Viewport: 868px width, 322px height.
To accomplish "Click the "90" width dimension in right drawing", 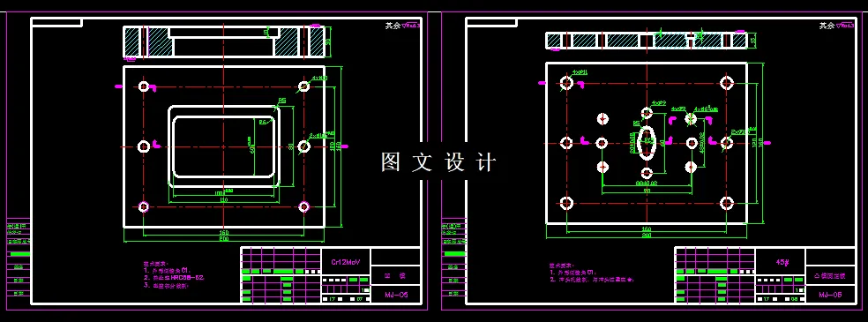I will 647,191.
